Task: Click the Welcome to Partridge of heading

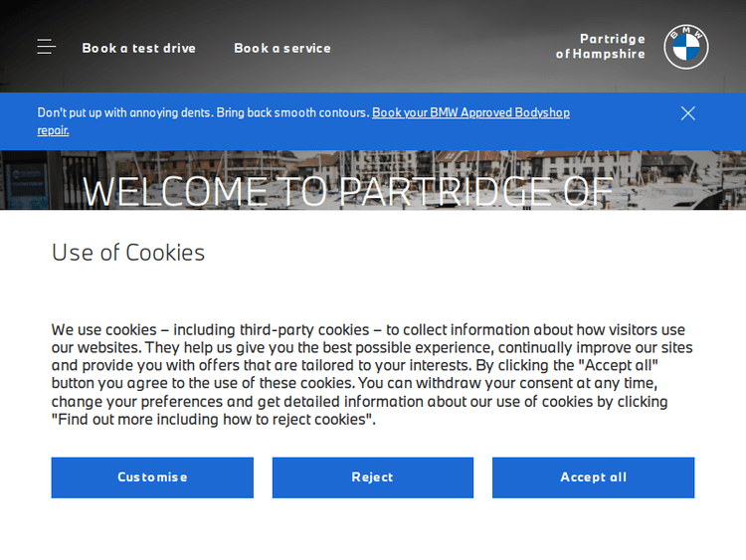Action: (x=347, y=191)
